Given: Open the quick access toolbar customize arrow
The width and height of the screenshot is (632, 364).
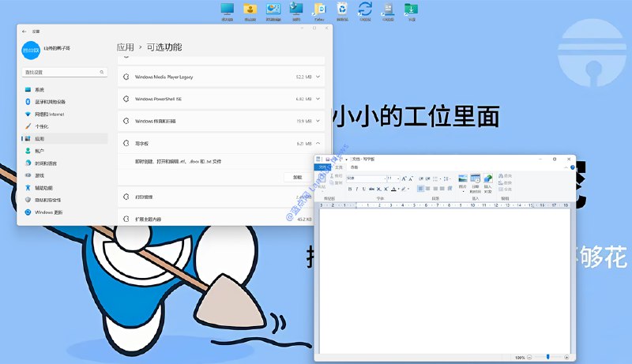Looking at the screenshot, I should click(346, 159).
